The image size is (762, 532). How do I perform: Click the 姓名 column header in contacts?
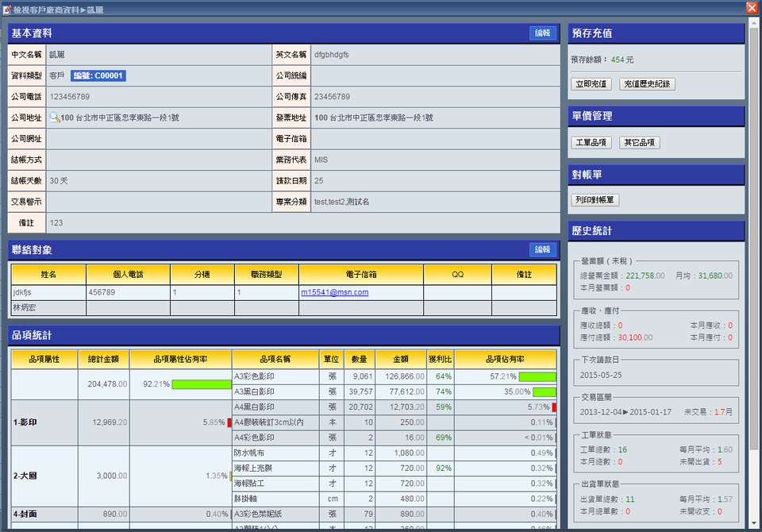click(48, 274)
